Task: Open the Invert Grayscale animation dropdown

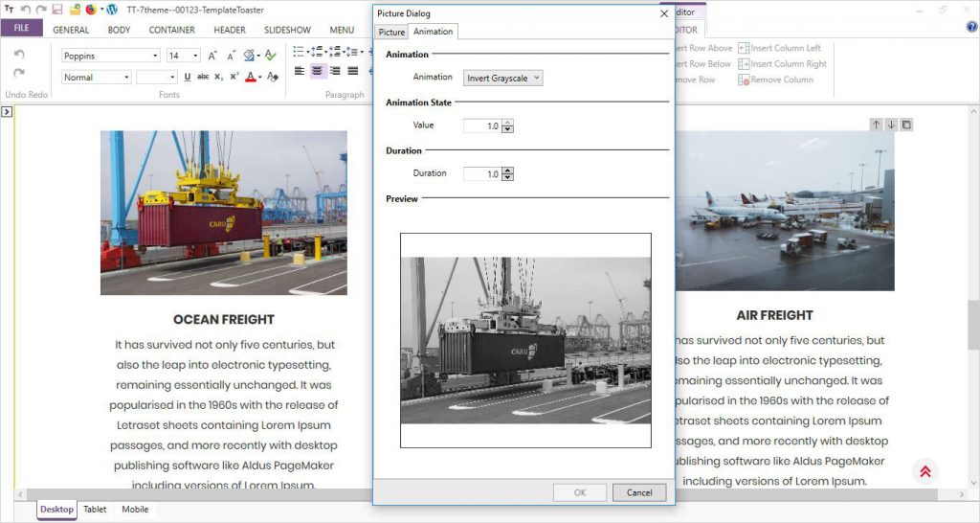Action: (x=502, y=78)
